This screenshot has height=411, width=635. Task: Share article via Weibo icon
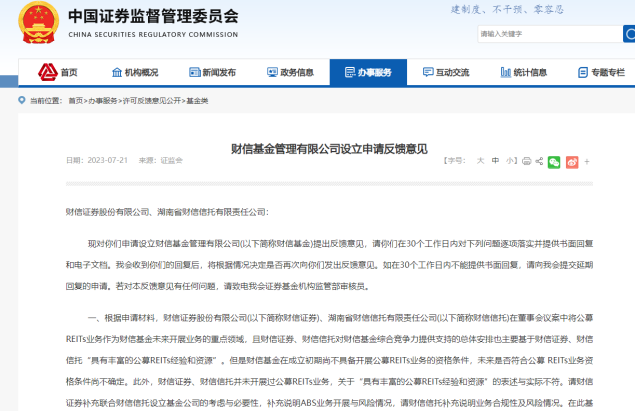click(x=572, y=162)
